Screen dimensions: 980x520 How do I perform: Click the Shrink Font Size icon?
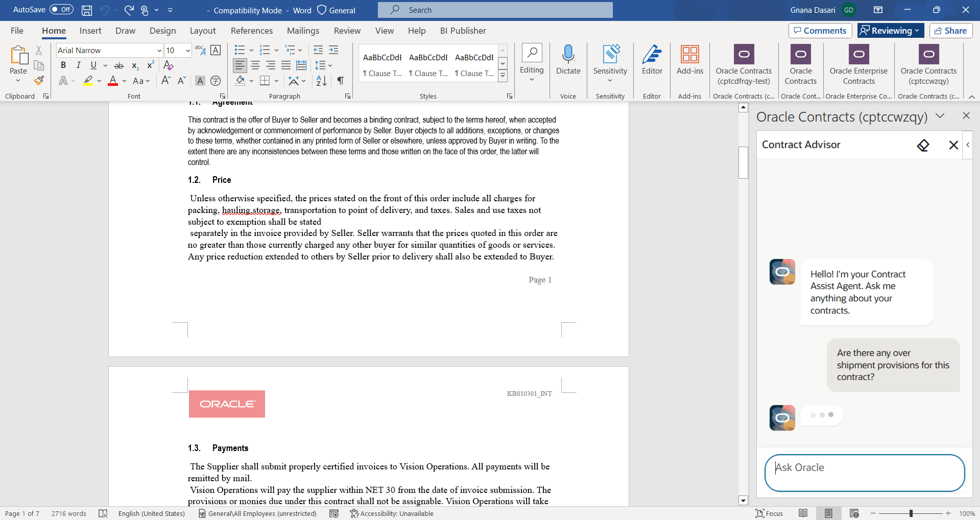[182, 81]
